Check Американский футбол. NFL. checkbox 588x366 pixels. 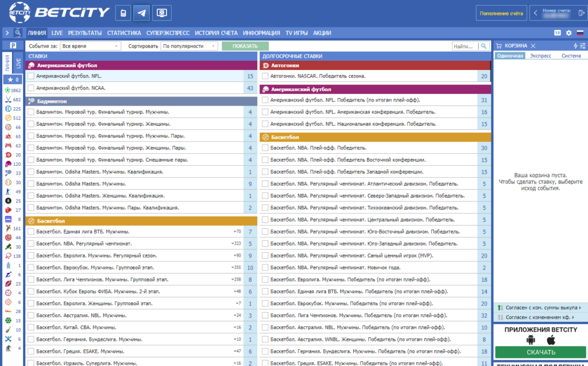[x=31, y=76]
